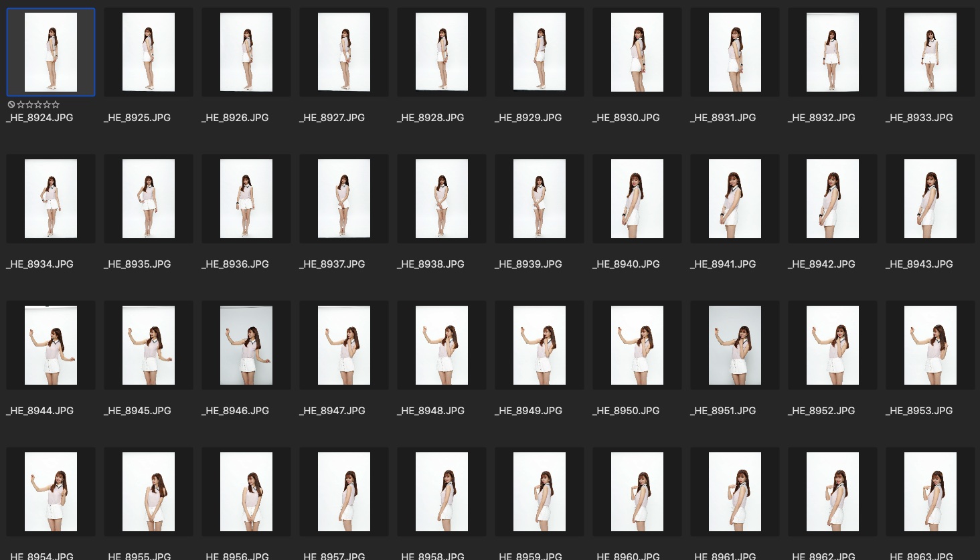Select the _HE_8951.JPG thumbnail

pos(735,345)
